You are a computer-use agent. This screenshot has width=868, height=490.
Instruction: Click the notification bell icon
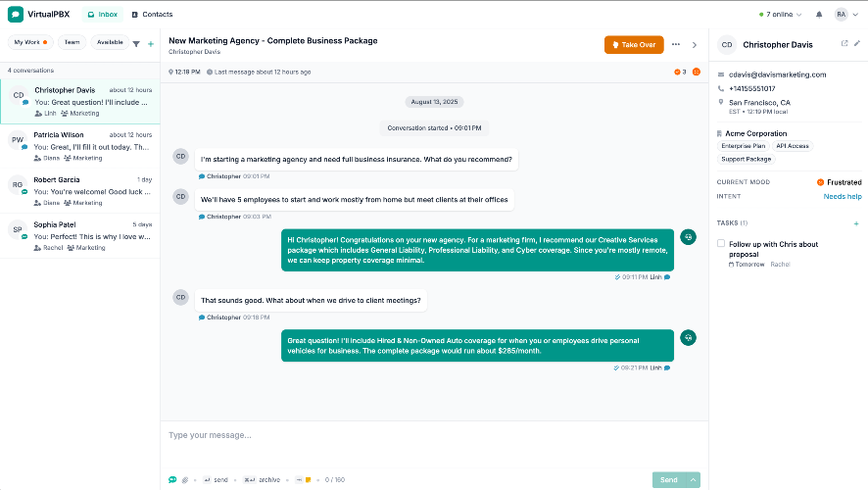[x=819, y=15]
